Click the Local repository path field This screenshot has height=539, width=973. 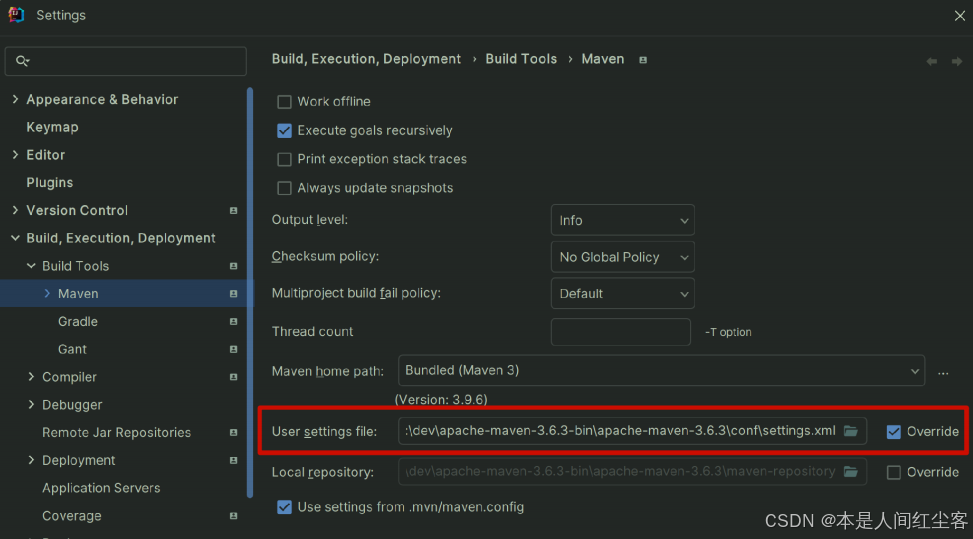(x=632, y=472)
